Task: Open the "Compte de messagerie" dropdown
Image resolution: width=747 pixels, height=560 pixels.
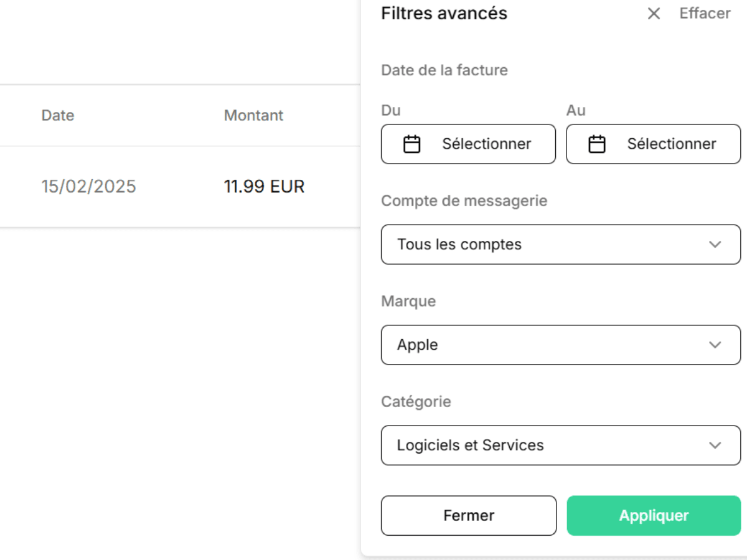Action: coord(560,245)
